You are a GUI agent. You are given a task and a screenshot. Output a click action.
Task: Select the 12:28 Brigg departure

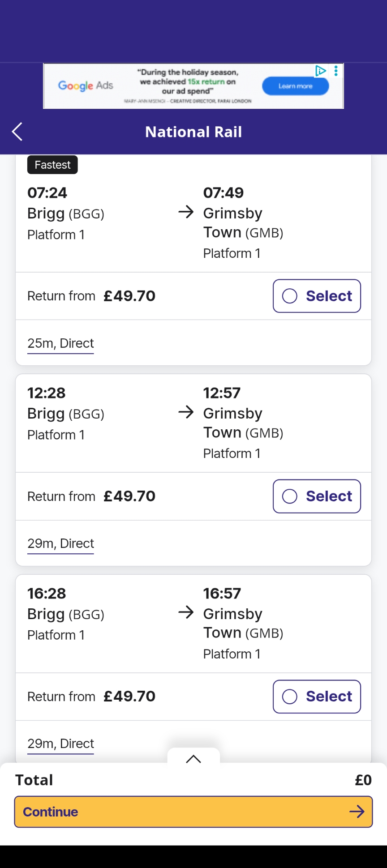[317, 496]
